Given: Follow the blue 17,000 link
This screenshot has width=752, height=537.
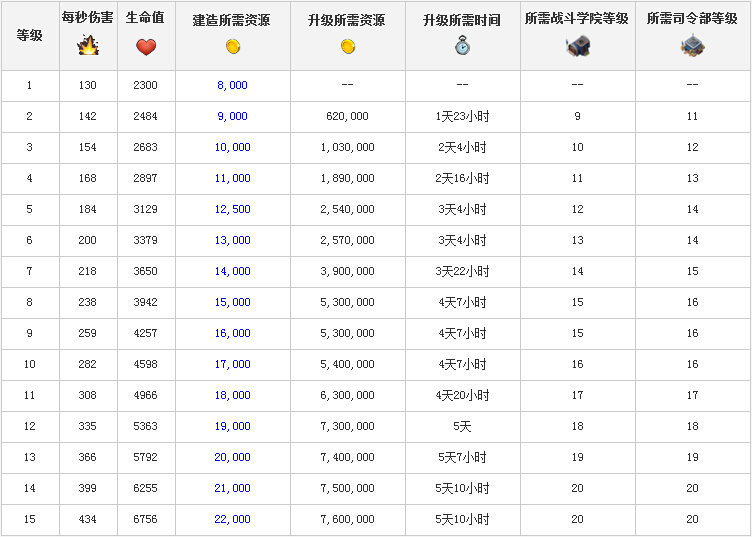Looking at the screenshot, I should (233, 364).
